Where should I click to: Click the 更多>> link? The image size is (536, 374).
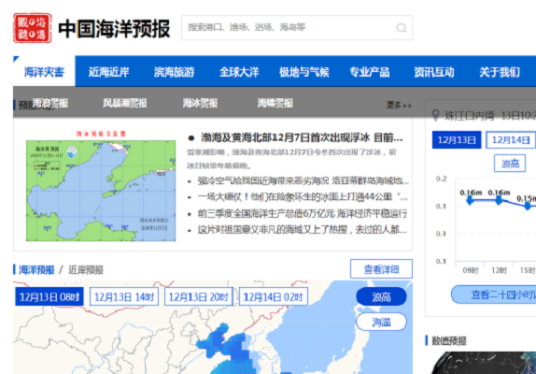pyautogui.click(x=399, y=105)
